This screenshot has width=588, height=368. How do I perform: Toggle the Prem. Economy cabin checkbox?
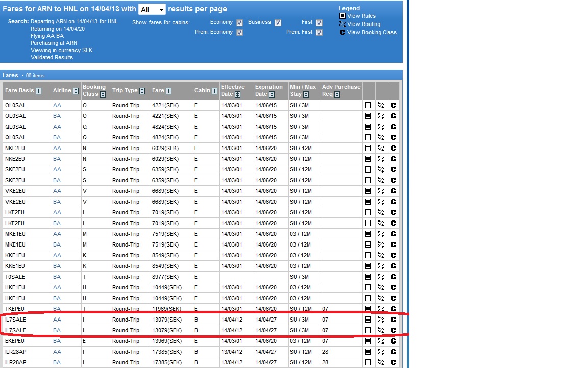coord(240,32)
